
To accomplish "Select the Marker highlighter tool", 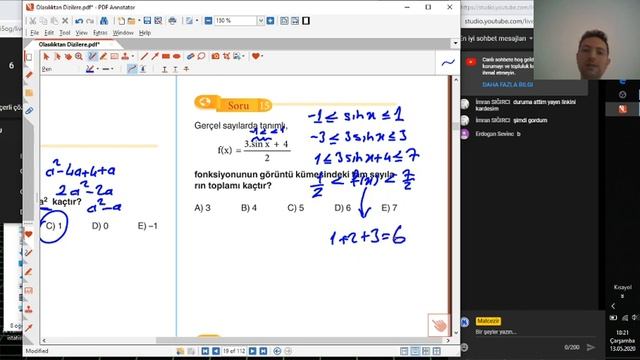I will point(104,56).
